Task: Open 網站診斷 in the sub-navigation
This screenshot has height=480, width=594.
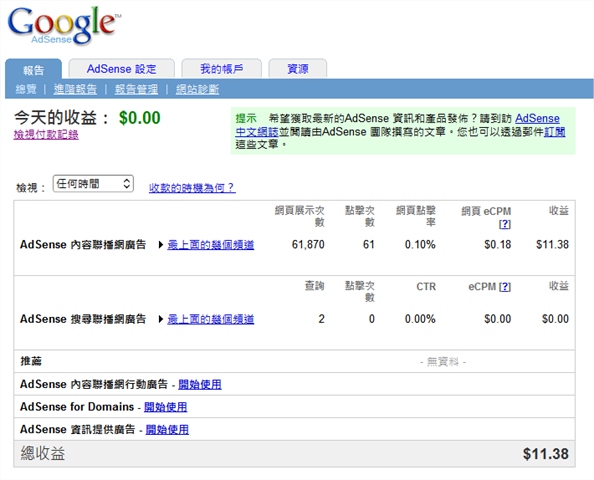Action: [197, 89]
